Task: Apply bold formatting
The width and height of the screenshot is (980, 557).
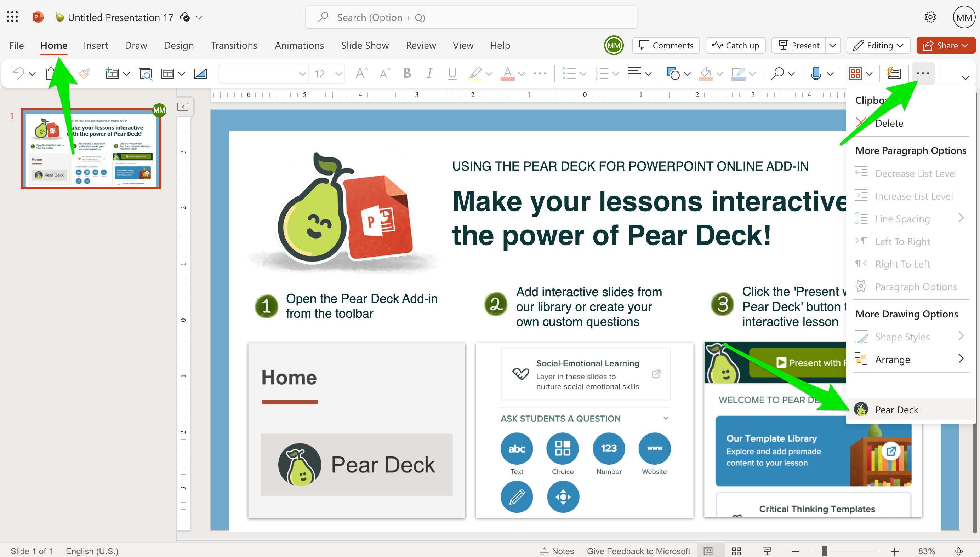Action: point(406,74)
